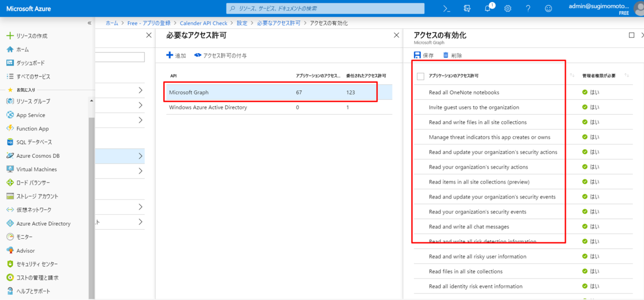Open Function App in sidebar
Viewport: 644px width, 300px height.
(27, 128)
